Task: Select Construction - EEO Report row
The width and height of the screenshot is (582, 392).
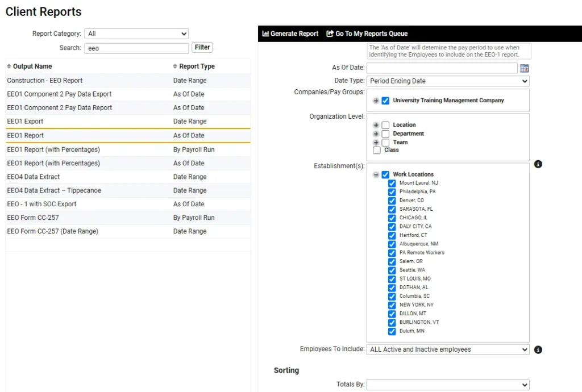Action: 128,81
